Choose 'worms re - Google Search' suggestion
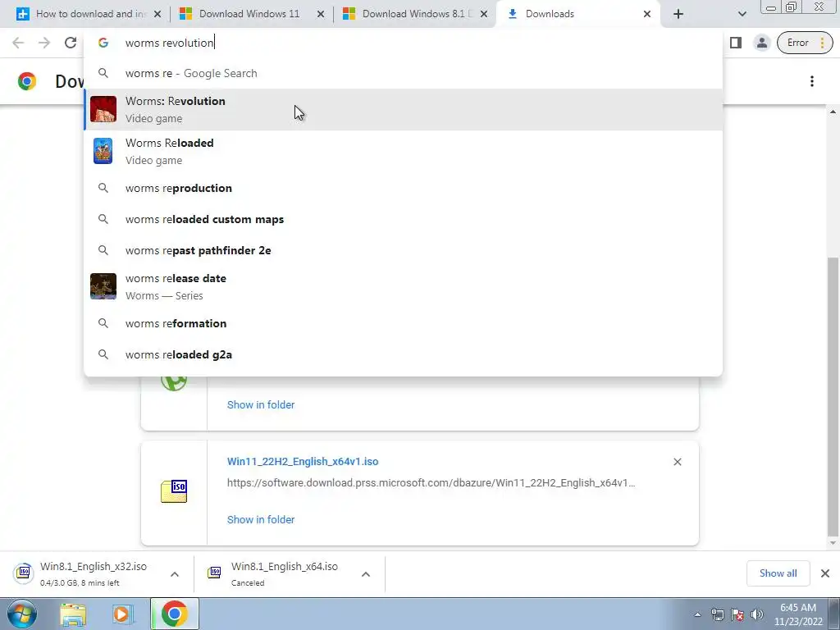Image resolution: width=840 pixels, height=630 pixels. (403, 73)
